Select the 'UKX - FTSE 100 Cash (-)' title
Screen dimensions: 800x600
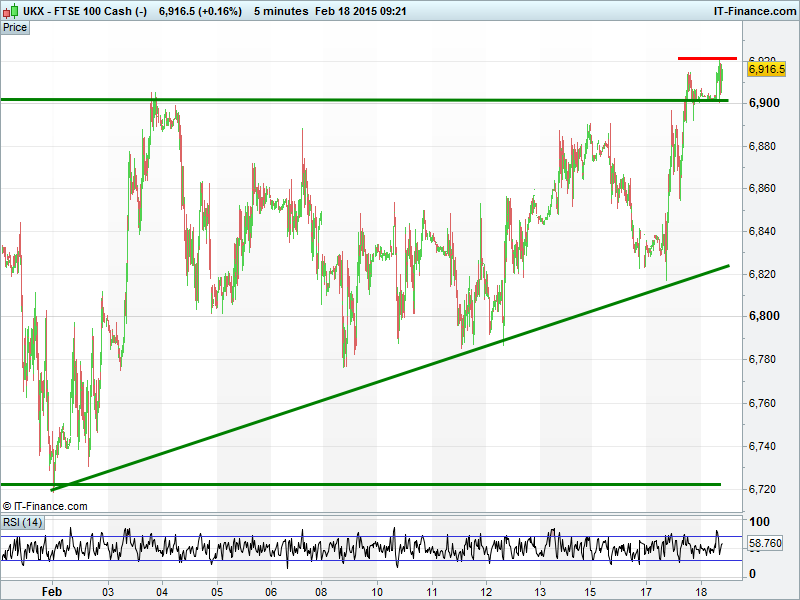tap(85, 11)
